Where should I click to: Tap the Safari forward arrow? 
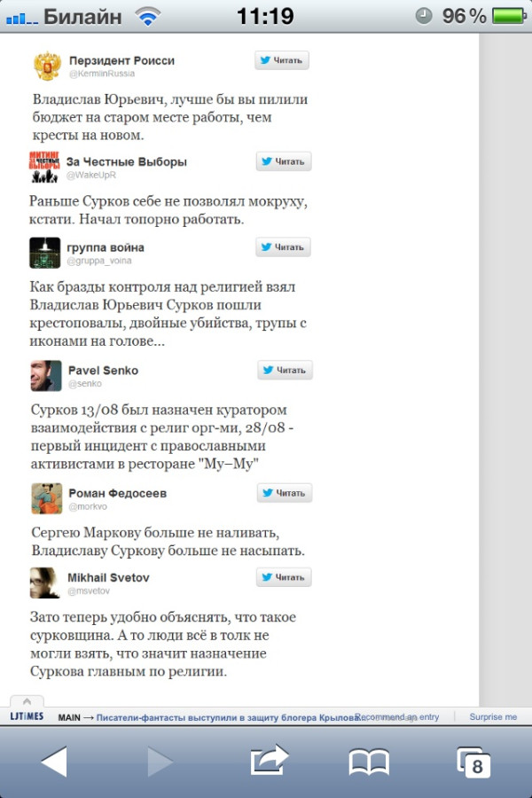[x=160, y=761]
